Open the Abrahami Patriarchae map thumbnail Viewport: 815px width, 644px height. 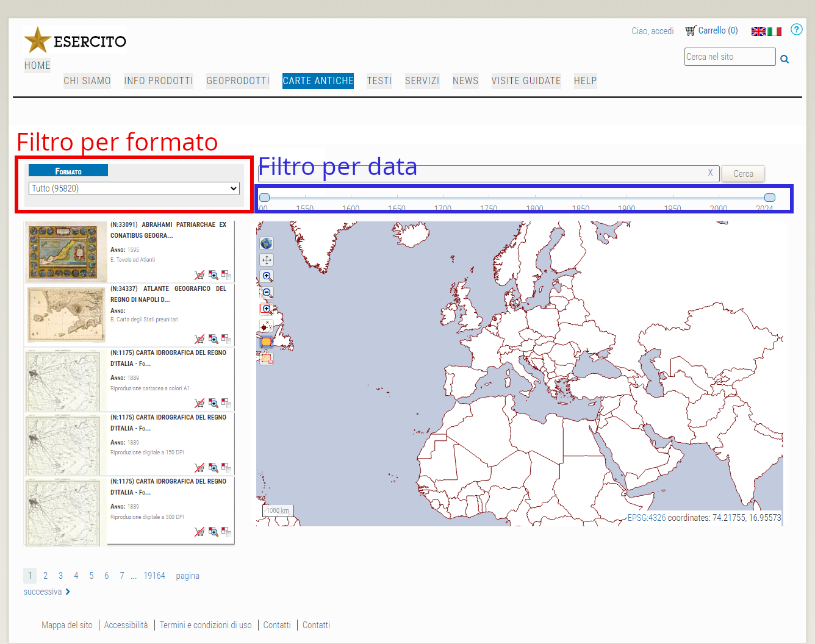tap(66, 252)
